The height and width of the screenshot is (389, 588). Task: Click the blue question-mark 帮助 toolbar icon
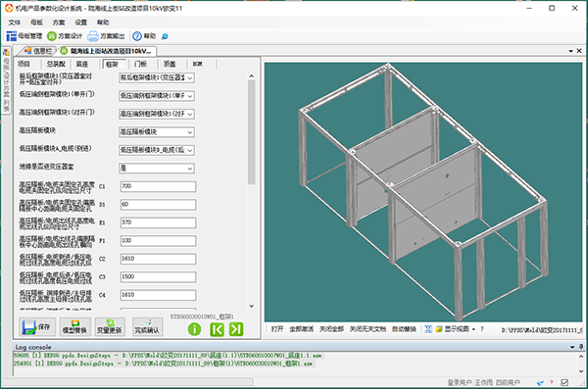coord(137,36)
